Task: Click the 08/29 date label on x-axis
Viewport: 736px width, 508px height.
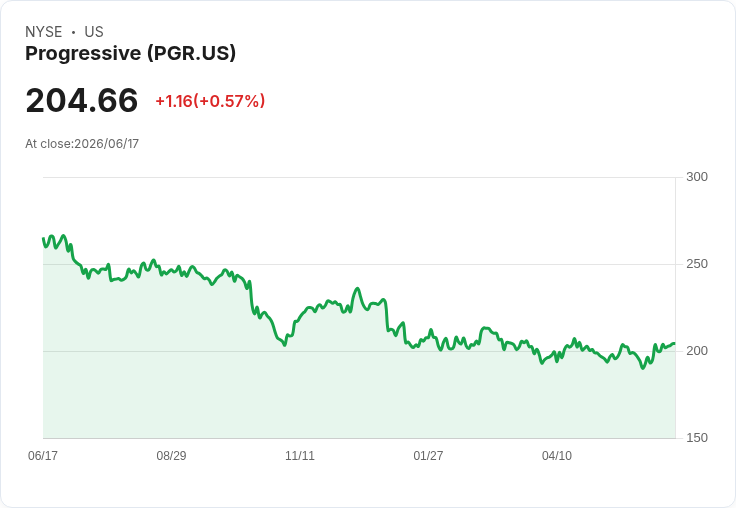Action: point(171,455)
